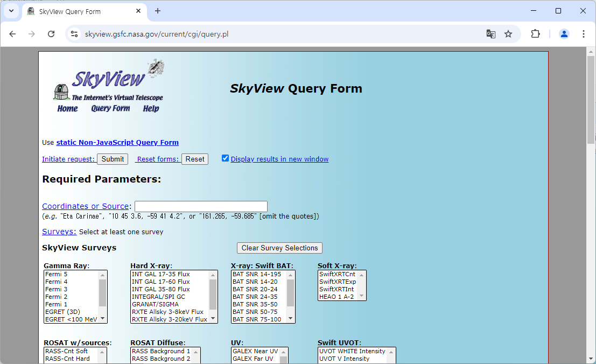Image resolution: width=596 pixels, height=364 pixels.
Task: Select BAT SNR 35-50 survey
Action: pyautogui.click(x=259, y=304)
